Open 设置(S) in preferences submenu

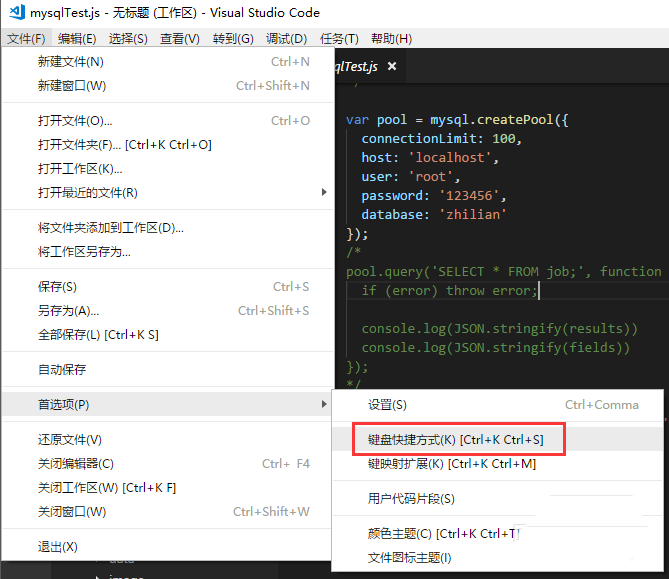pyautogui.click(x=498, y=404)
